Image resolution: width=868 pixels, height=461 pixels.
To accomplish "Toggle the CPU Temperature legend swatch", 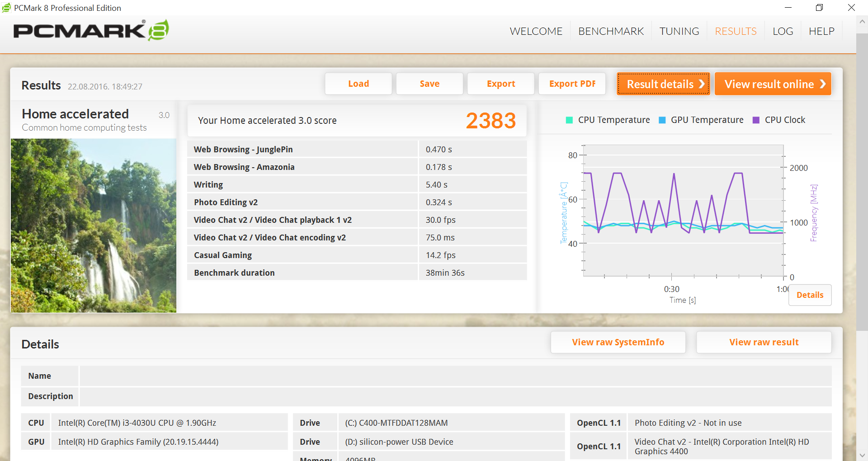I will (569, 120).
